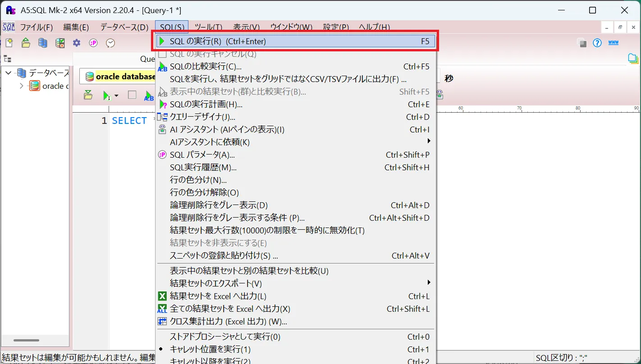Choose 全ての結果セットを Excel へ出力(X)
The image size is (641, 364).
click(x=295, y=309)
